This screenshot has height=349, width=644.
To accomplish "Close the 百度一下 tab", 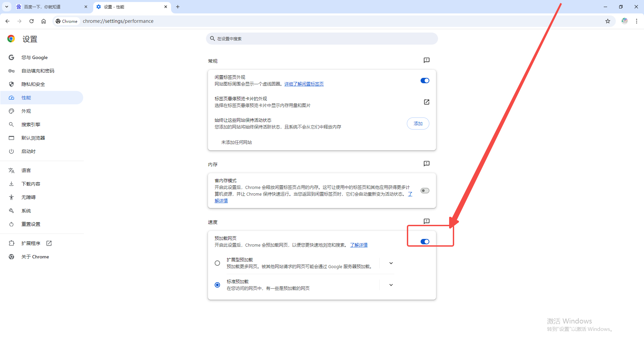I will (86, 7).
